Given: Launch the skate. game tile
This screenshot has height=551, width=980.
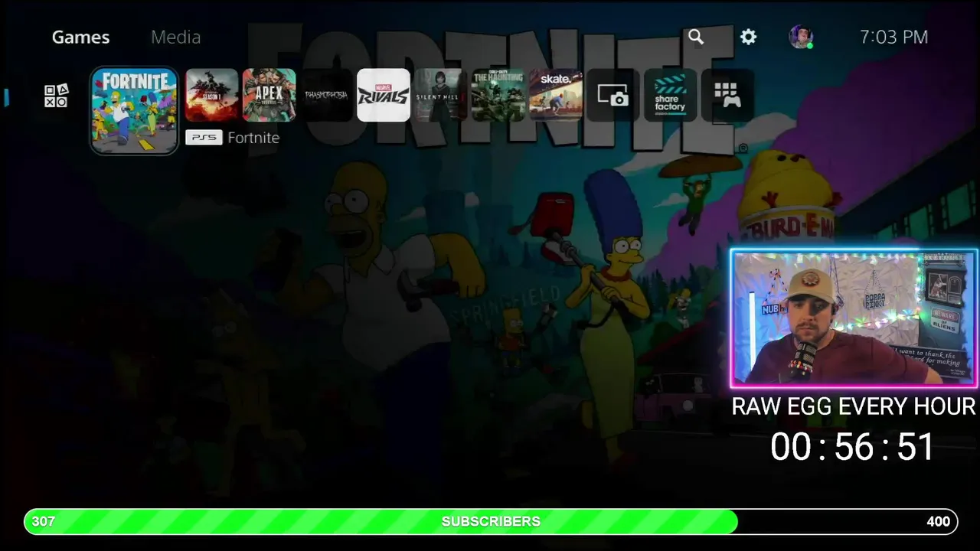Looking at the screenshot, I should [x=556, y=95].
